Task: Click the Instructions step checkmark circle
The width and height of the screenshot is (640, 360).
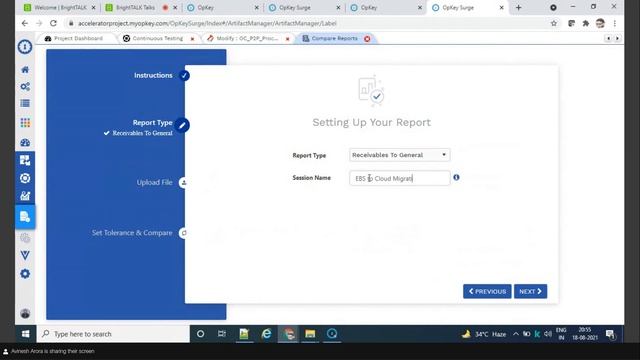Action: [x=184, y=76]
